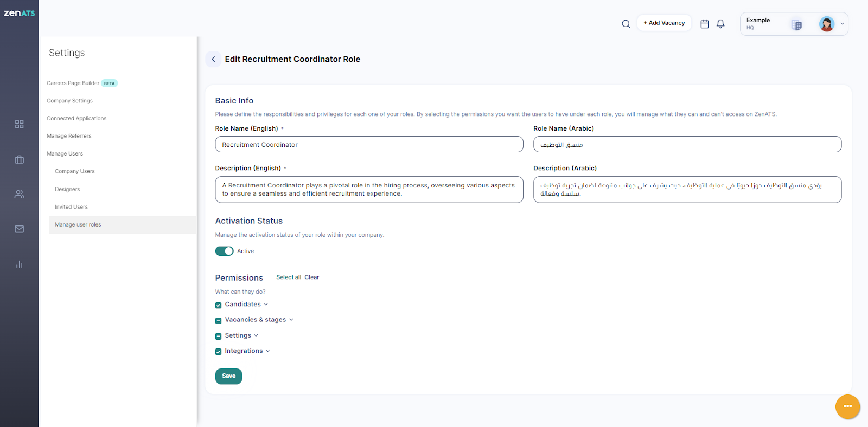
Task: Toggle the Active status switch
Action: tap(224, 251)
